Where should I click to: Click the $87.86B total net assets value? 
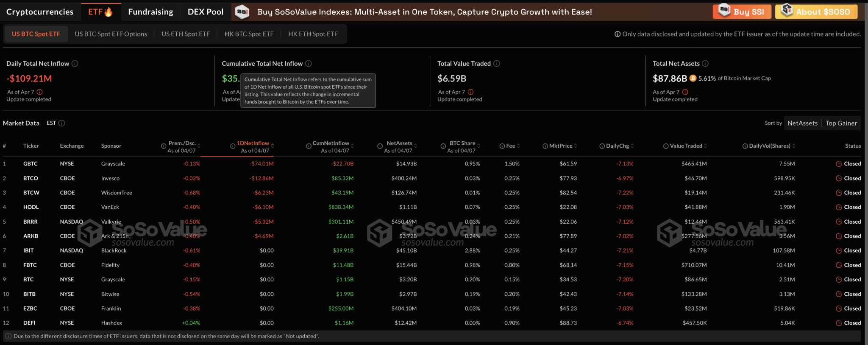[670, 79]
